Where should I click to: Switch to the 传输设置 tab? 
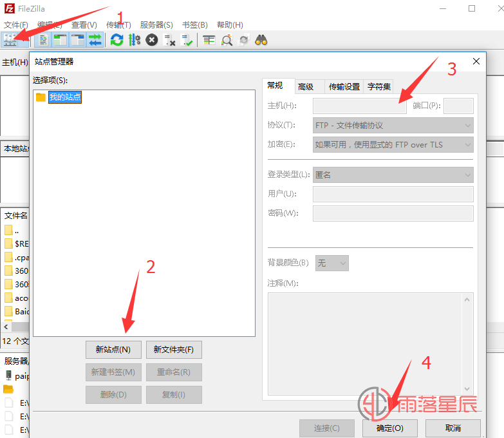(x=344, y=86)
